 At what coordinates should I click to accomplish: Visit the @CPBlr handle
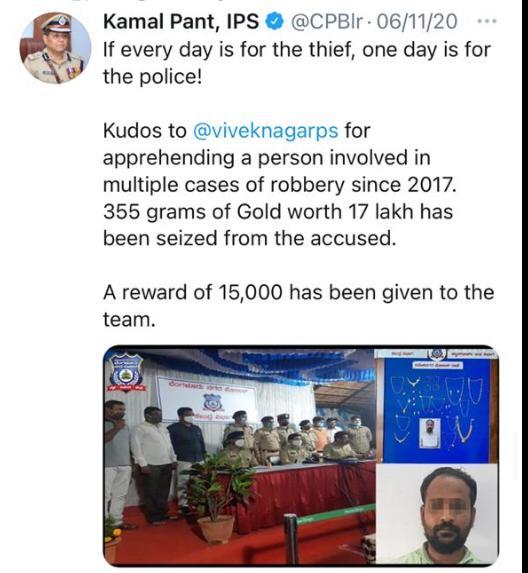tap(326, 22)
